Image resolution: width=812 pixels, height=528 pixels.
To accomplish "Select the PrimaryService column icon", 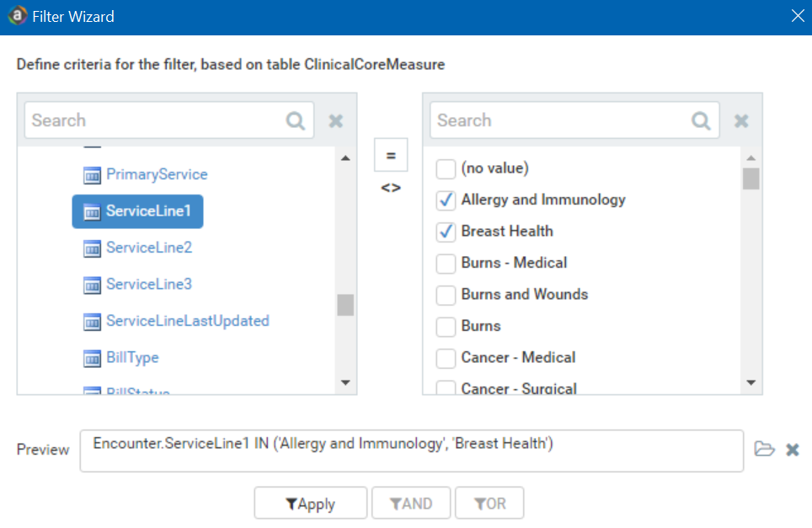I will 93,175.
